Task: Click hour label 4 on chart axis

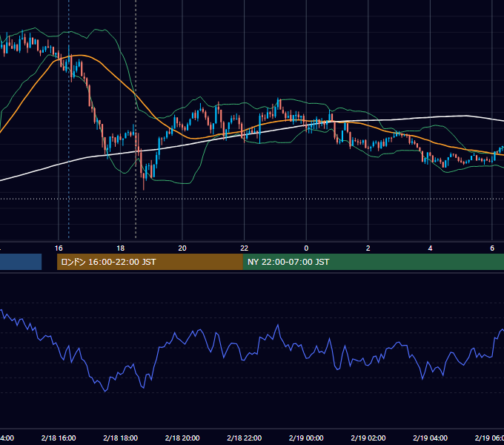Action: [x=430, y=248]
